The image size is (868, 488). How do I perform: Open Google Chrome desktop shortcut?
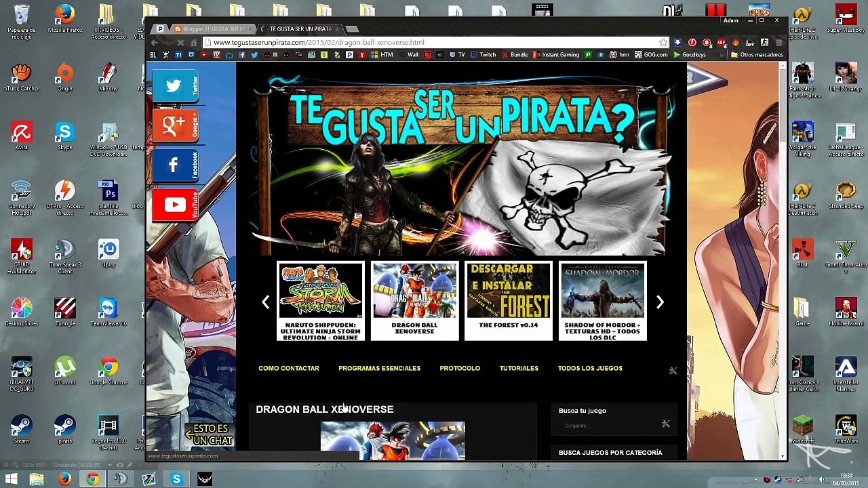click(x=108, y=371)
